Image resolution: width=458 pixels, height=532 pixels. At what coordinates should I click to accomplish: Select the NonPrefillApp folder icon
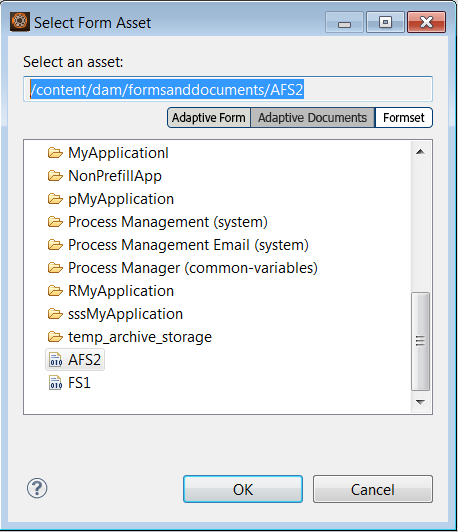55,176
